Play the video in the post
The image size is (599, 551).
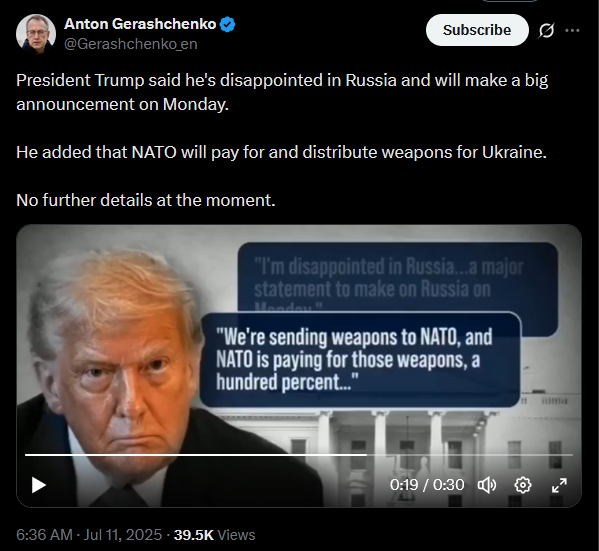38,485
